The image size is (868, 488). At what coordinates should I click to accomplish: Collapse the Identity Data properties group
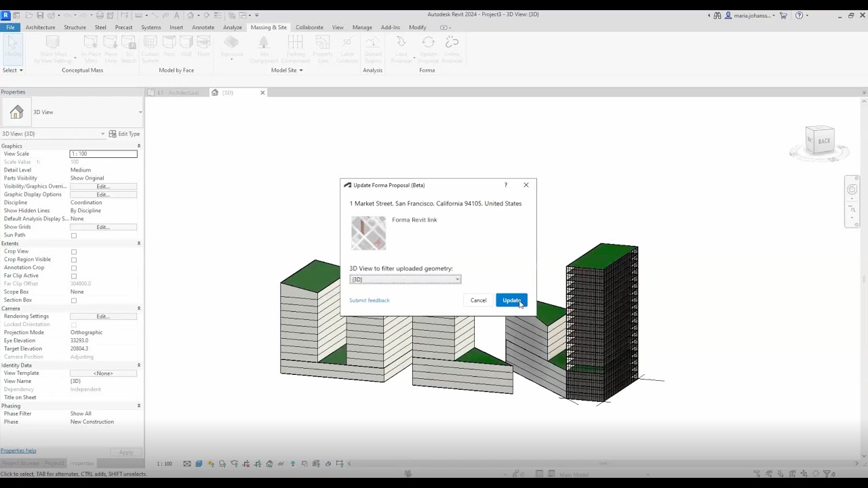[x=139, y=365]
